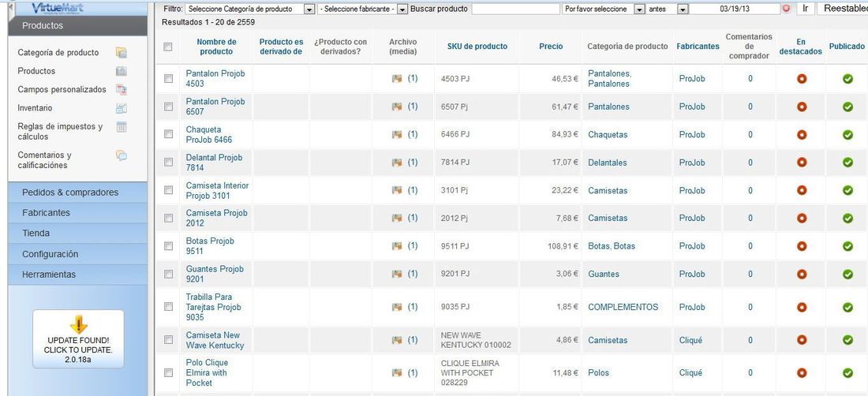The image size is (868, 396).
Task: Sort by Nombre de producto column header
Action: coord(216,47)
